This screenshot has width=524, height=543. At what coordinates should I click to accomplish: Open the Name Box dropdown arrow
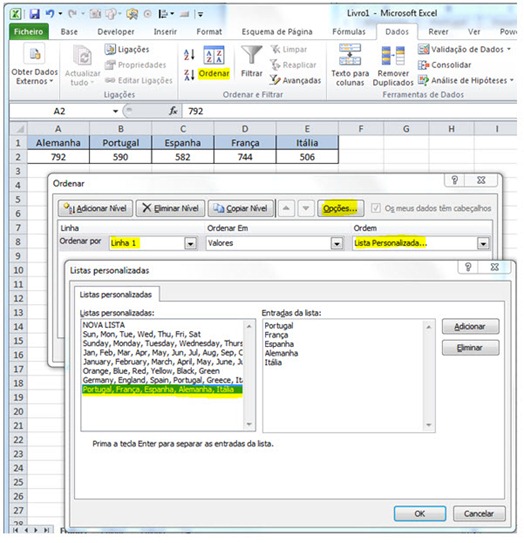point(115,111)
